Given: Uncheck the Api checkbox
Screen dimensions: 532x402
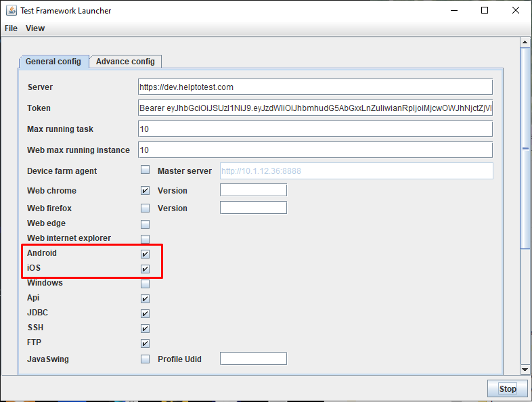Looking at the screenshot, I should [x=146, y=299].
